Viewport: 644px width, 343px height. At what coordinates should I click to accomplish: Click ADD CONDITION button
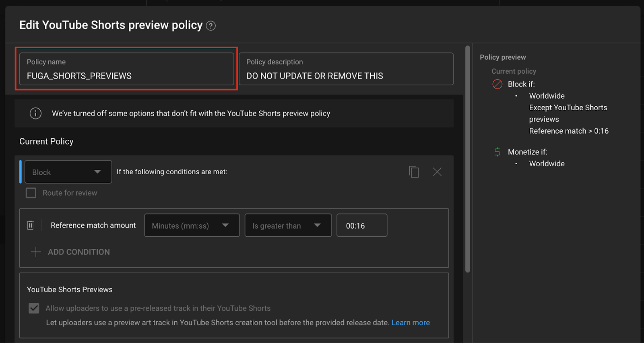click(x=70, y=252)
